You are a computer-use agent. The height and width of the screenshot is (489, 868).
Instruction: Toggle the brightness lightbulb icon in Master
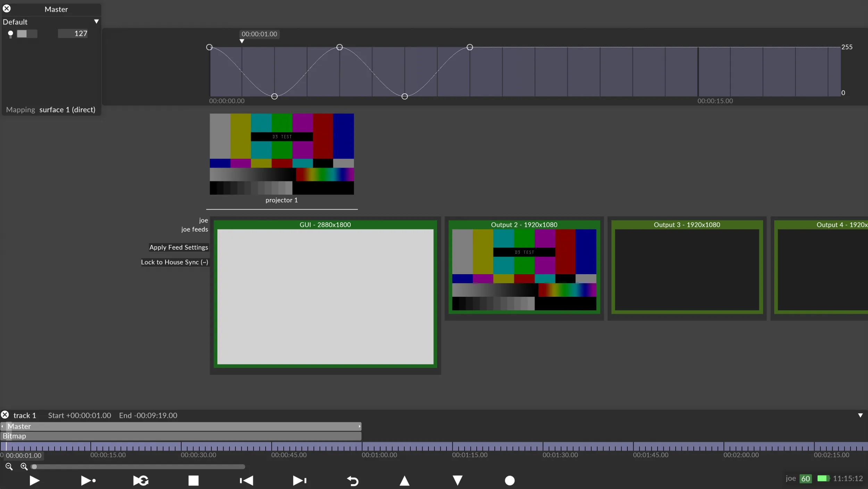click(10, 34)
